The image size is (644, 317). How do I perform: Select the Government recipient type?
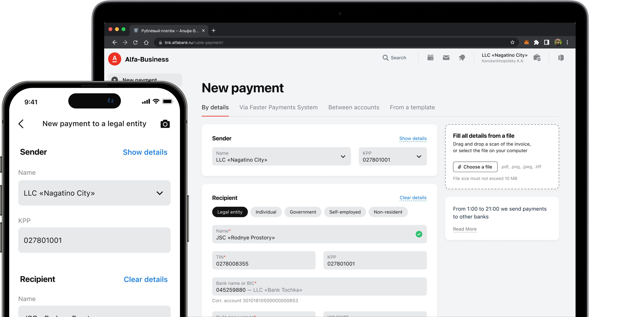point(303,212)
